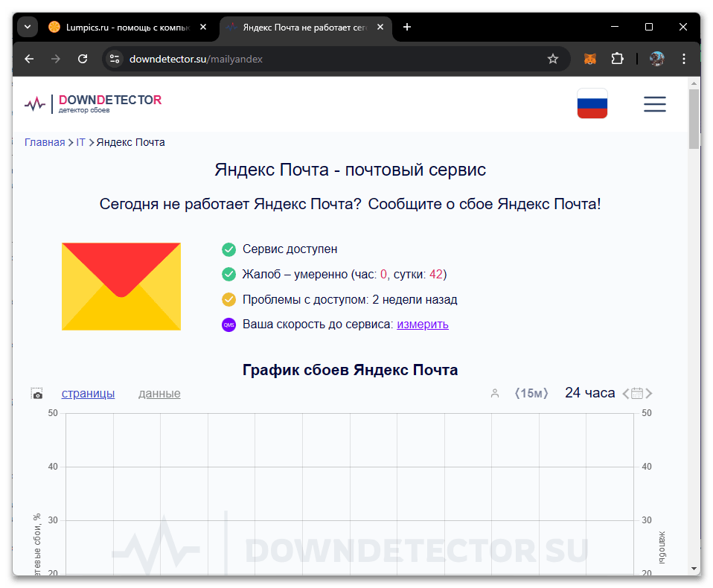Open the измерить speed test link
Image resolution: width=713 pixels, height=588 pixels.
click(423, 325)
